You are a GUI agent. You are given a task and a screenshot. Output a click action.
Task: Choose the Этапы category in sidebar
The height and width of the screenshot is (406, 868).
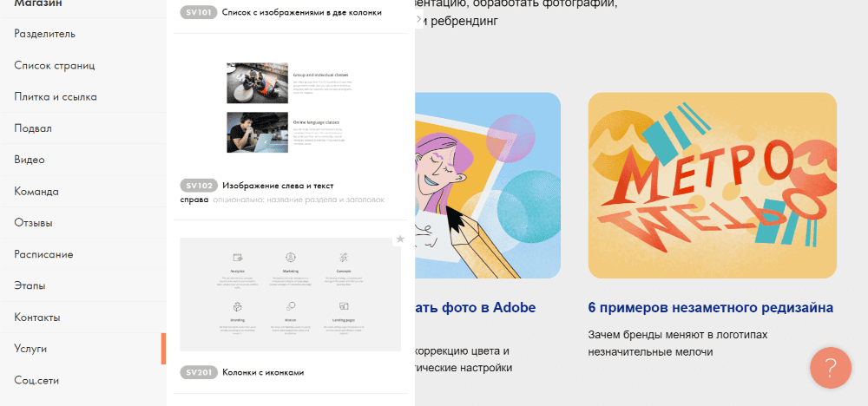click(x=83, y=286)
